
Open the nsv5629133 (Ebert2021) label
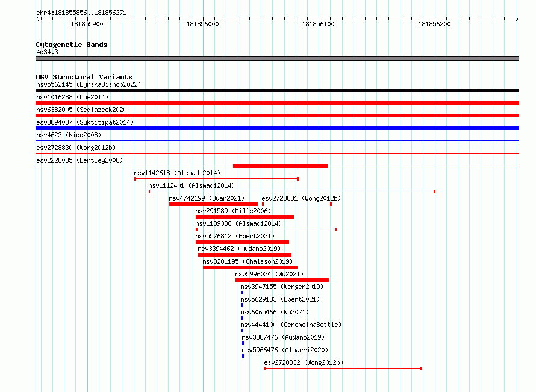pos(280,299)
